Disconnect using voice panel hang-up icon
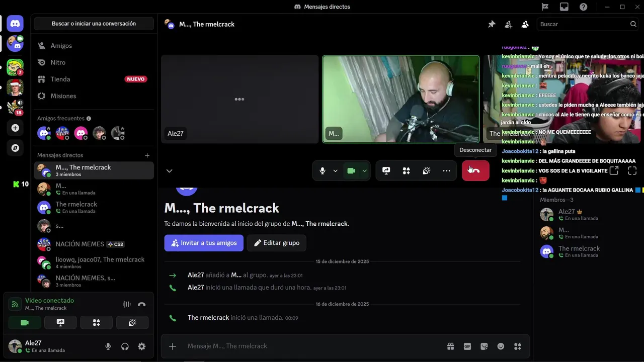 (x=142, y=304)
